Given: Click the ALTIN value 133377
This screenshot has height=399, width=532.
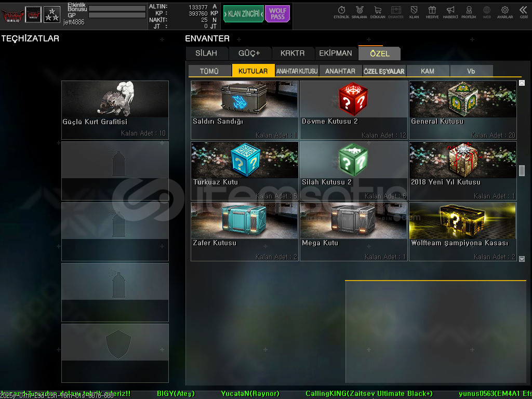Looking at the screenshot, I should pos(198,7).
